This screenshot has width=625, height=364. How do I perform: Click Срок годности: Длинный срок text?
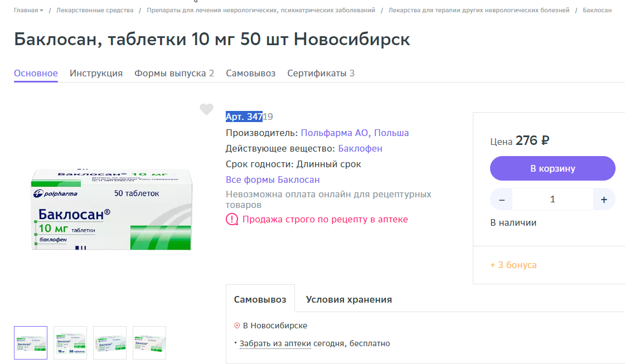pyautogui.click(x=293, y=164)
